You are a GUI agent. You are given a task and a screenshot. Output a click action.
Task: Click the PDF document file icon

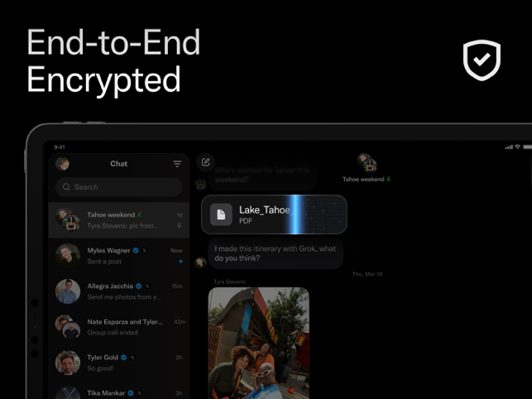(x=221, y=214)
